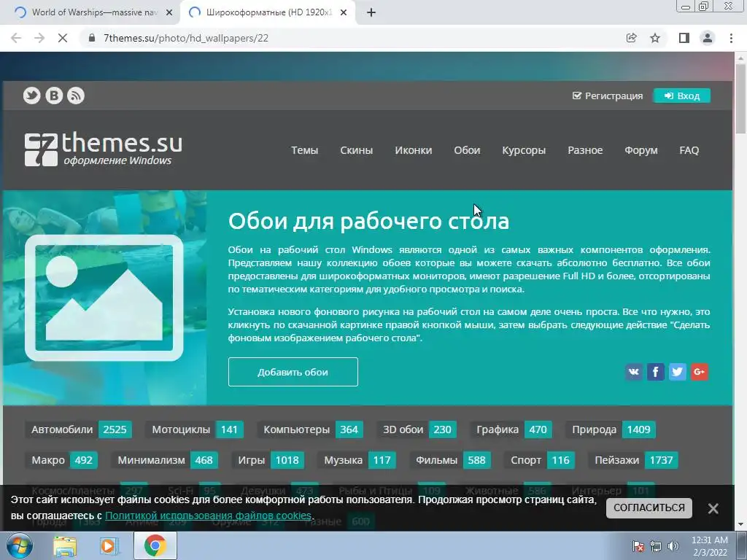Open the Мотоциклы category
This screenshot has height=560, width=747.
(194, 429)
